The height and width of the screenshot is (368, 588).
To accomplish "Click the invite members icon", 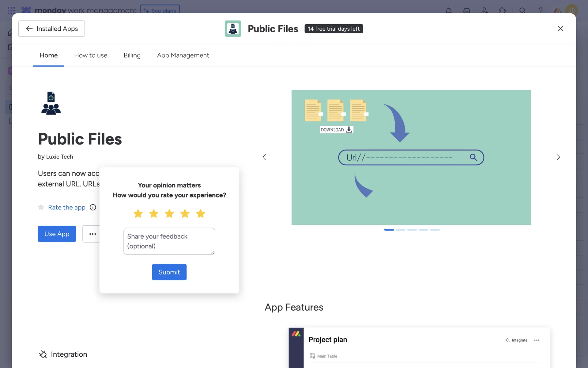I will pyautogui.click(x=484, y=10).
